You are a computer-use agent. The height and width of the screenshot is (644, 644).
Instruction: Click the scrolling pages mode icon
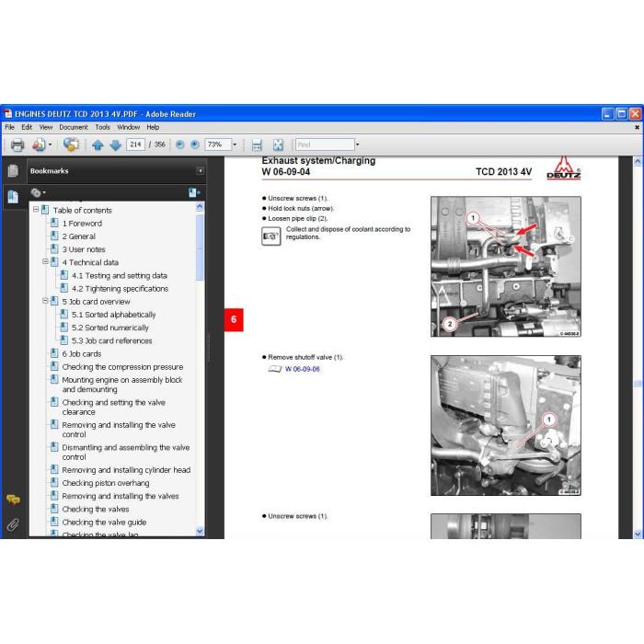[x=257, y=145]
